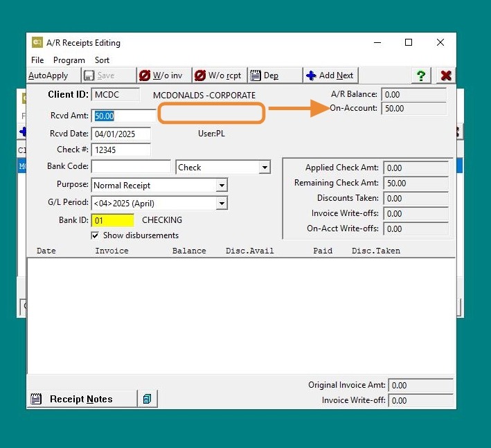Click the MCDONALDS -CORPORATE client name

(x=204, y=96)
